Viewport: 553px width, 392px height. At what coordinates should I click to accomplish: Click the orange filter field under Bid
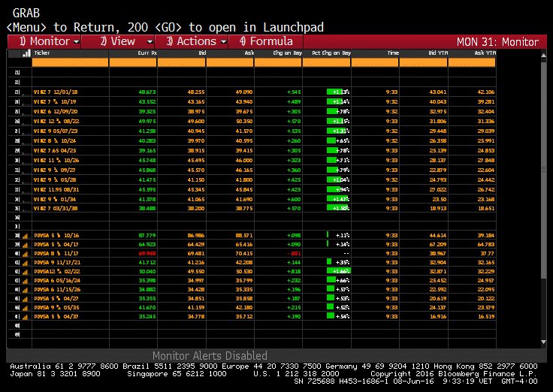[181, 63]
